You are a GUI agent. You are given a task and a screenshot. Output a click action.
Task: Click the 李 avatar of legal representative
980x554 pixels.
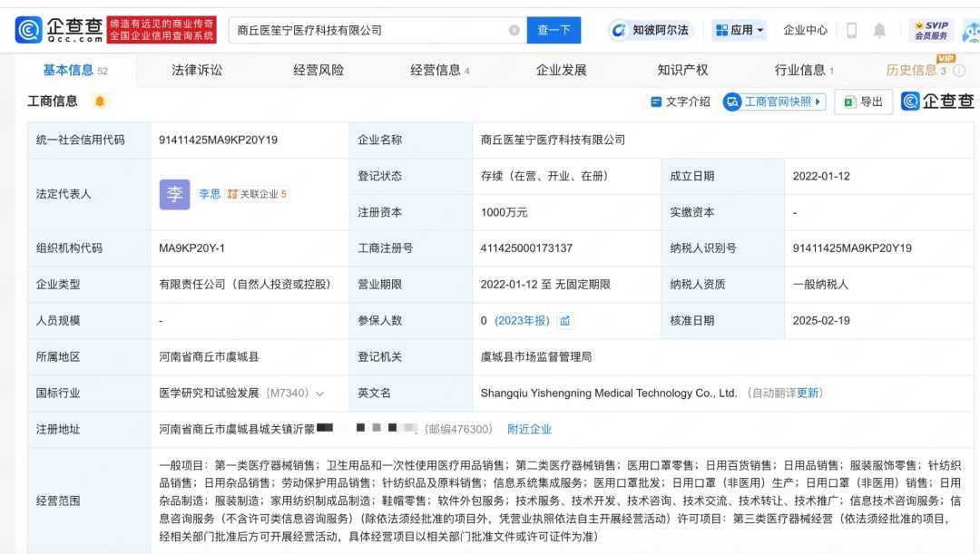(174, 194)
